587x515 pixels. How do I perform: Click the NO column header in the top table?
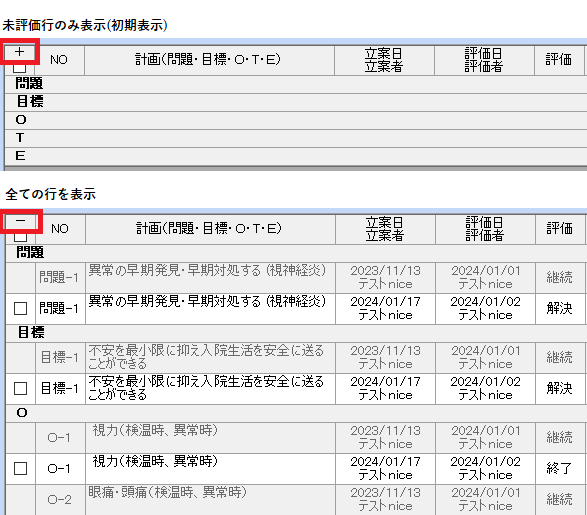(59, 60)
